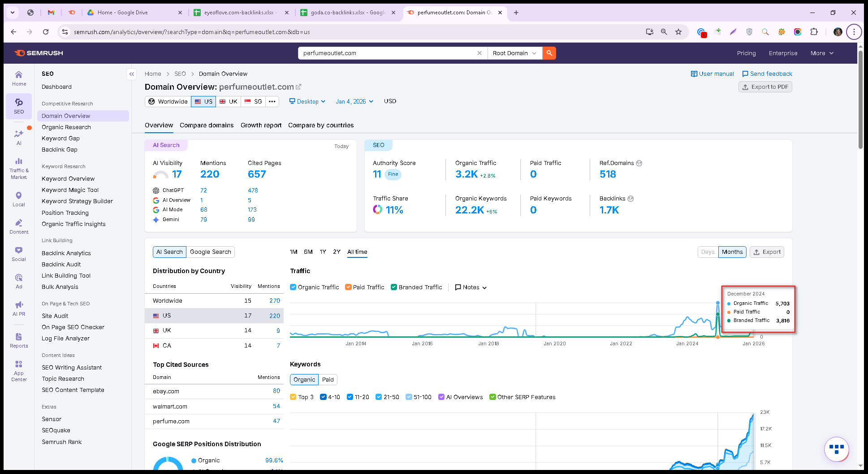Open the User manual link
The image size is (868, 474).
(713, 74)
